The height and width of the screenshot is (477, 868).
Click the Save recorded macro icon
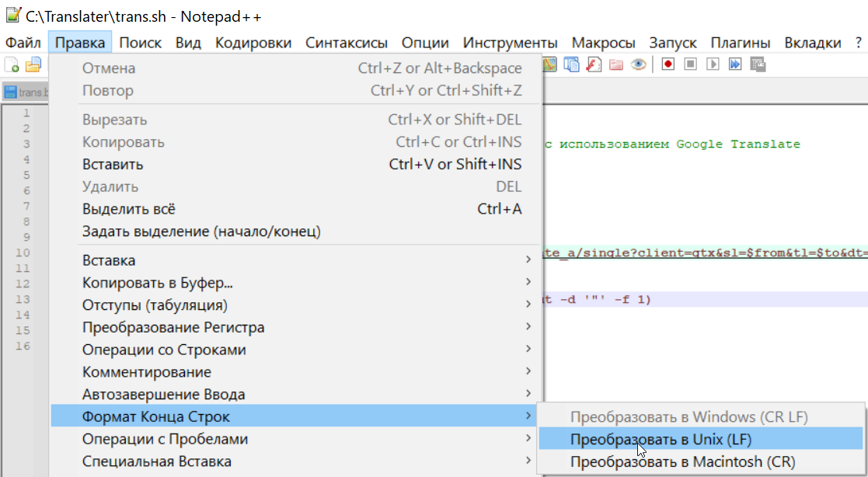[x=758, y=64]
